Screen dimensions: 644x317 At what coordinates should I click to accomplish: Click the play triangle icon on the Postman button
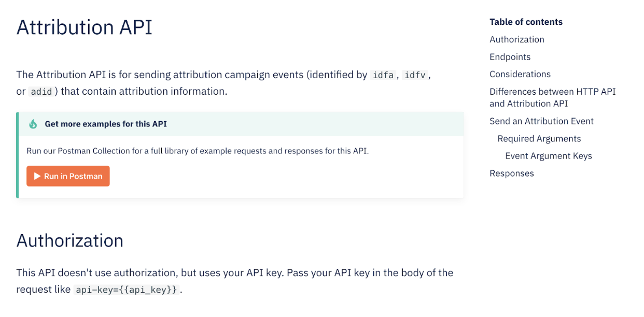37,176
